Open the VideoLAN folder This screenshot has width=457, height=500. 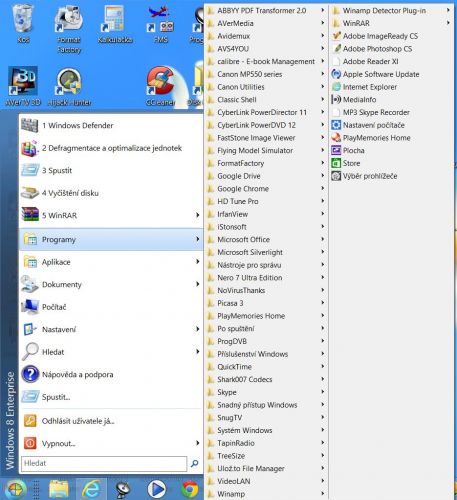266,481
